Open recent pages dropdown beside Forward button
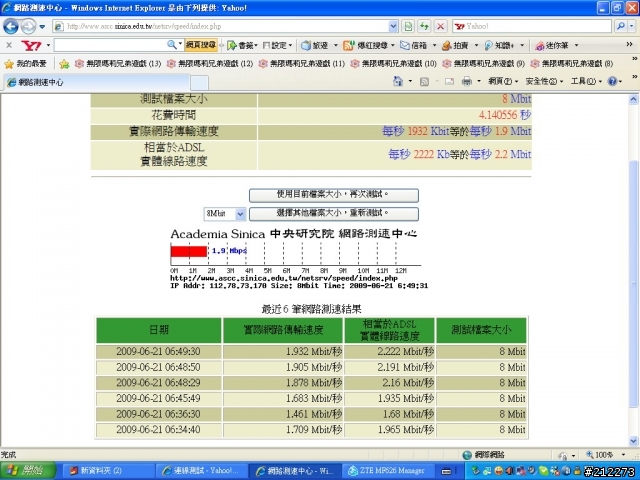 pyautogui.click(x=42, y=27)
